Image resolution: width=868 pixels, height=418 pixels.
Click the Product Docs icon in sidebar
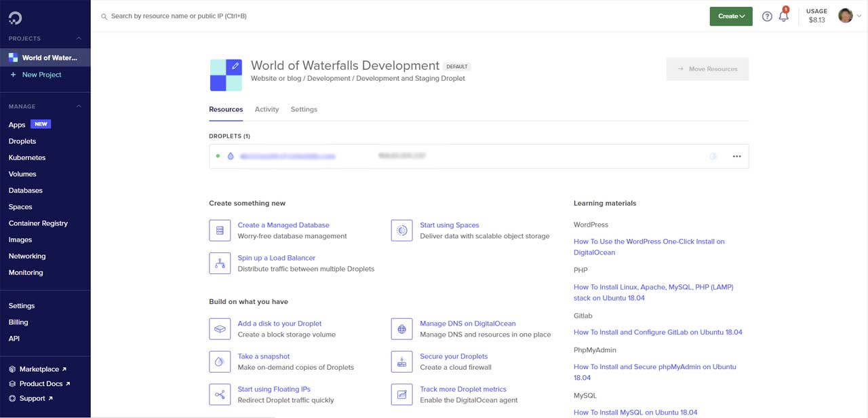pos(12,384)
